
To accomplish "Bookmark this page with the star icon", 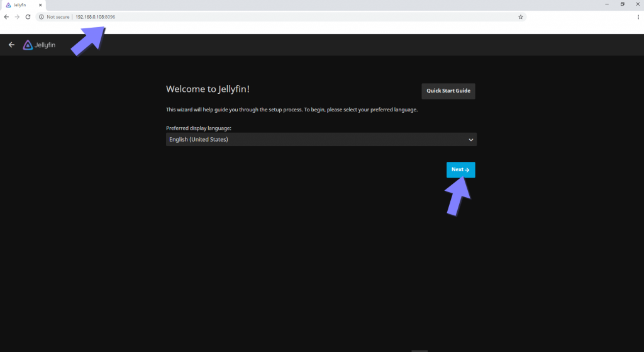I will pyautogui.click(x=520, y=17).
